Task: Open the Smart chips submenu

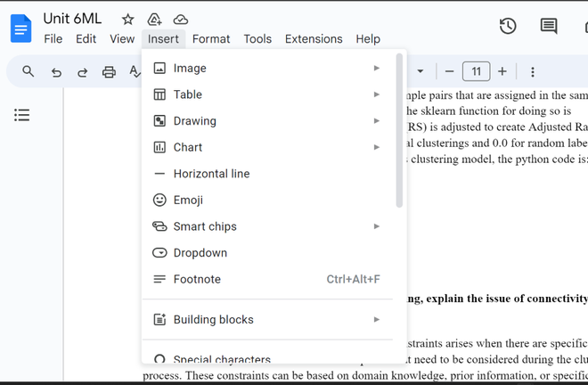Action: [267, 226]
